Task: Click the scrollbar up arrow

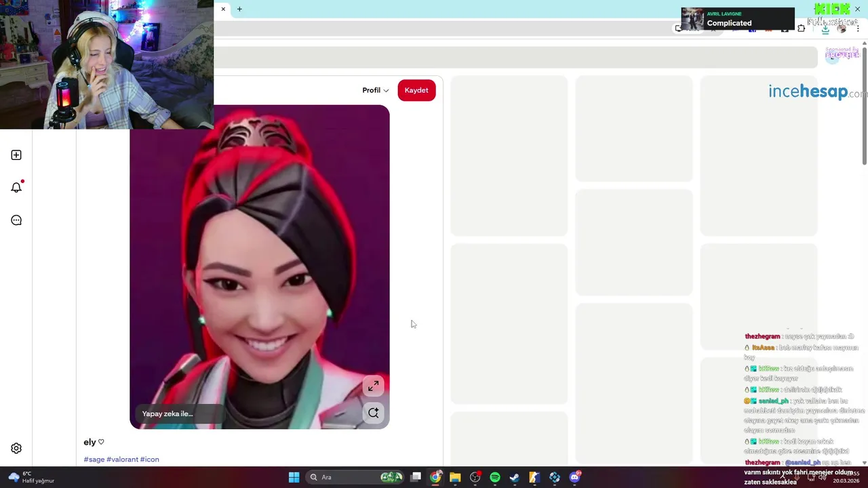Action: pos(865,42)
